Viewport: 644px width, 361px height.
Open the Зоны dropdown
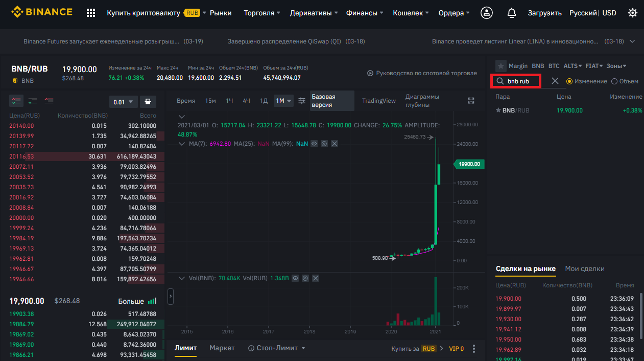pyautogui.click(x=616, y=66)
